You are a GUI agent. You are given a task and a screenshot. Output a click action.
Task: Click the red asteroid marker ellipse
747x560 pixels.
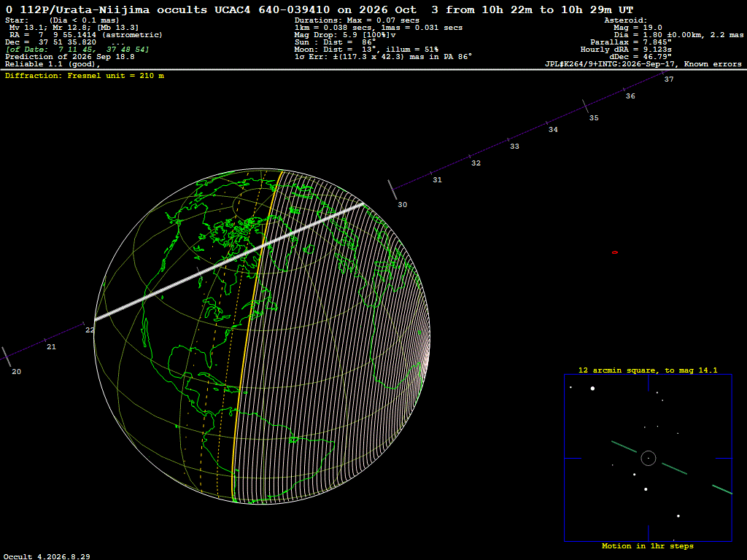(614, 252)
